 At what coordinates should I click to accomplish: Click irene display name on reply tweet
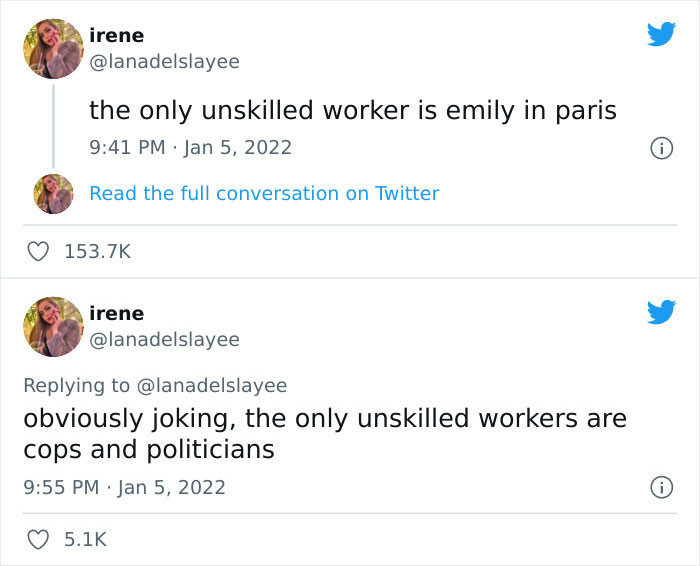(117, 314)
